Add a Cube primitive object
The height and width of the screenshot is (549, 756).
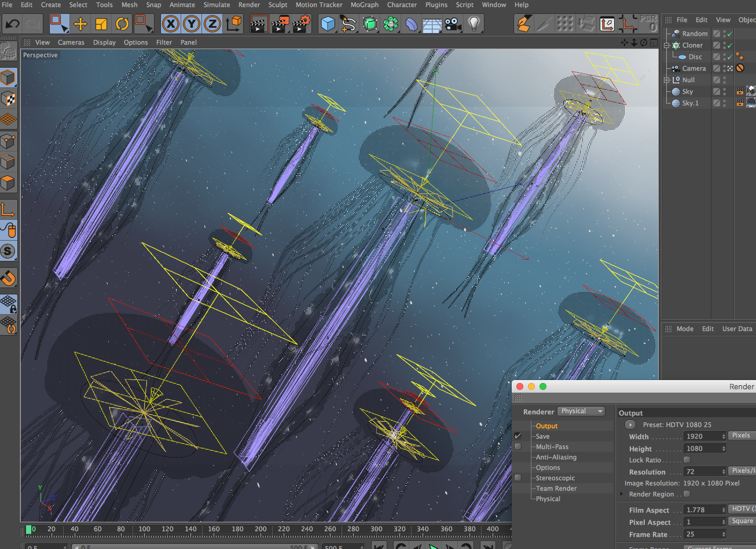[328, 24]
